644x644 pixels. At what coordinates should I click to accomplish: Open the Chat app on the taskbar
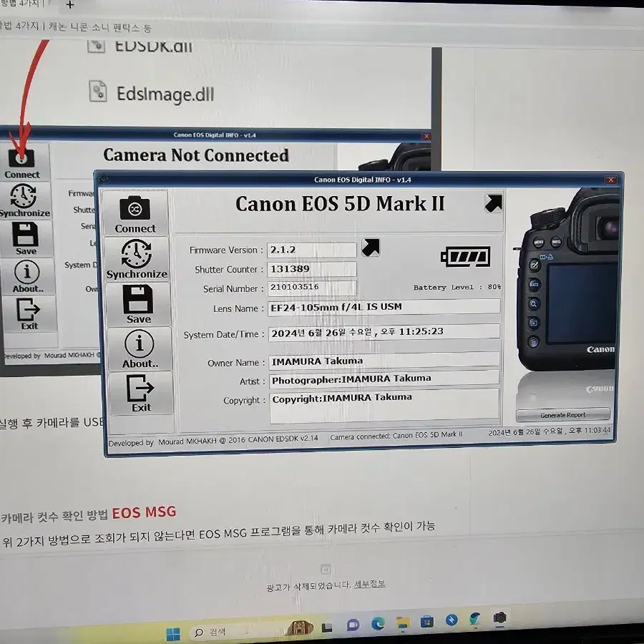coord(352,625)
